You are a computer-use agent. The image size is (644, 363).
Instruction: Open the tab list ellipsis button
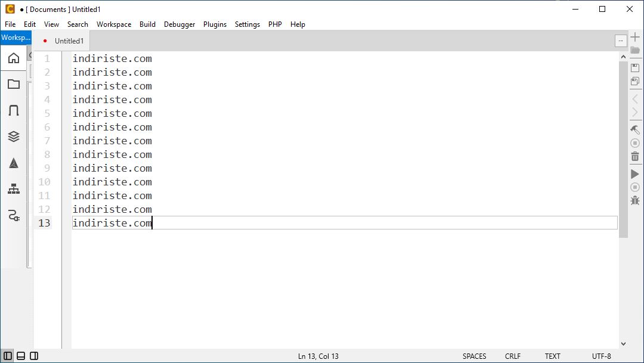(x=621, y=41)
